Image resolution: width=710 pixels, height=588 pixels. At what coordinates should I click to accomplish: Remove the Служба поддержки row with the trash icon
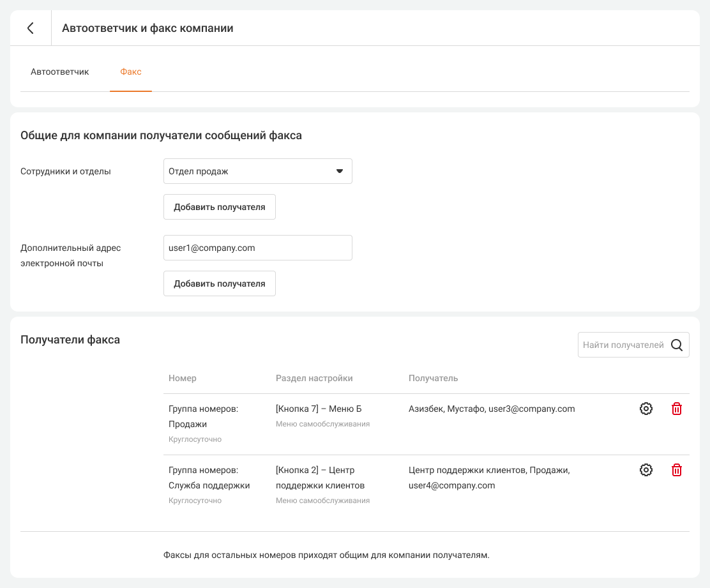click(677, 470)
